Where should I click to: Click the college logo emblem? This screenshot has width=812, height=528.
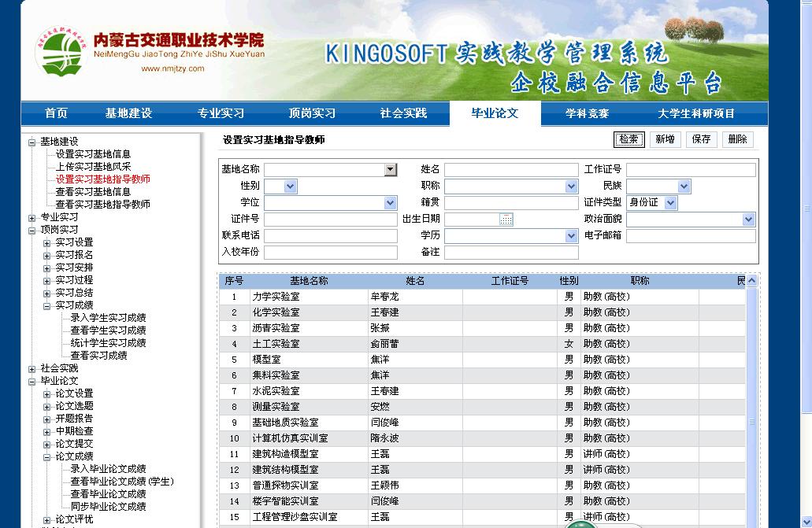pos(61,52)
